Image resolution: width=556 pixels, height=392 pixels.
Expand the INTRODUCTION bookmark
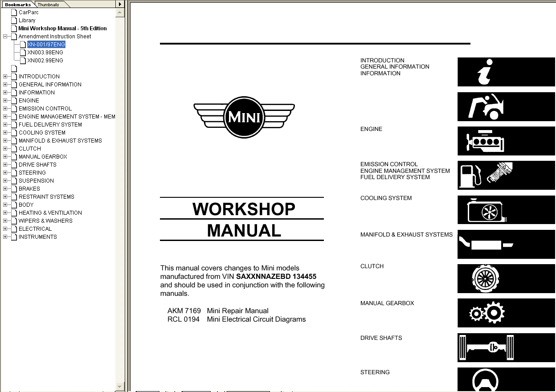[x=5, y=77]
